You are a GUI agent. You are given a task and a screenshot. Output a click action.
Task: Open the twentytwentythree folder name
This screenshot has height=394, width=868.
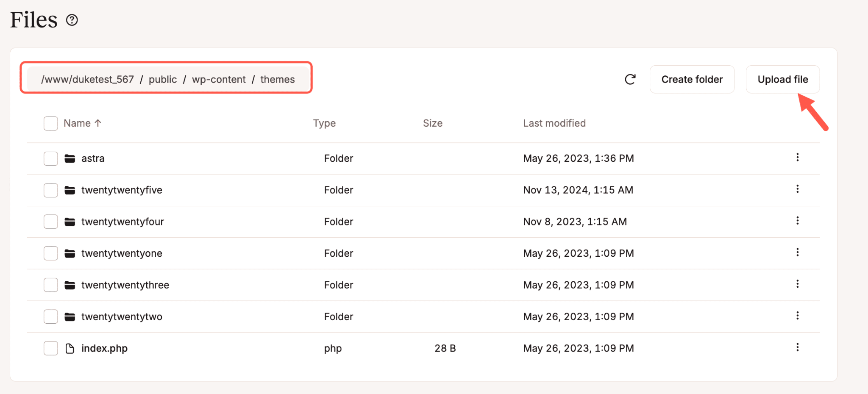125,285
